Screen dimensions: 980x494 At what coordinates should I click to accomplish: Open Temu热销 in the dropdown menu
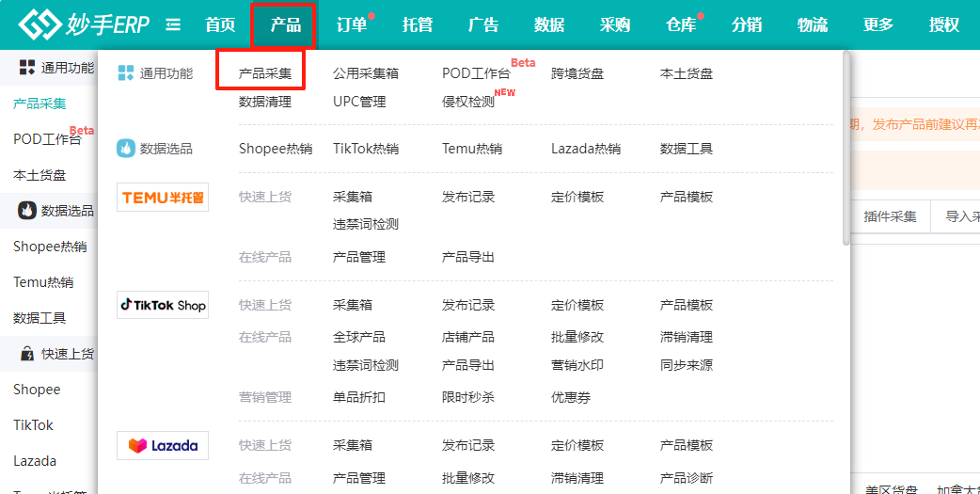pos(472,149)
